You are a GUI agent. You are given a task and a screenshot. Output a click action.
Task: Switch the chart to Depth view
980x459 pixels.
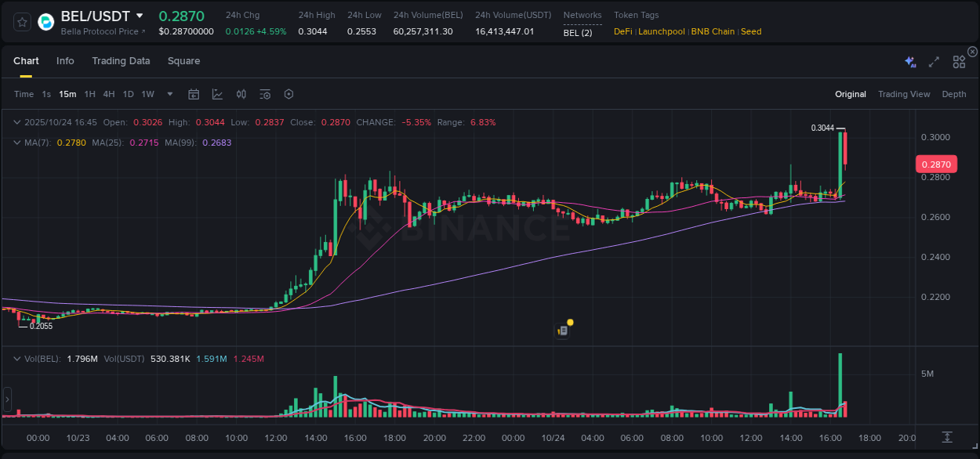953,94
